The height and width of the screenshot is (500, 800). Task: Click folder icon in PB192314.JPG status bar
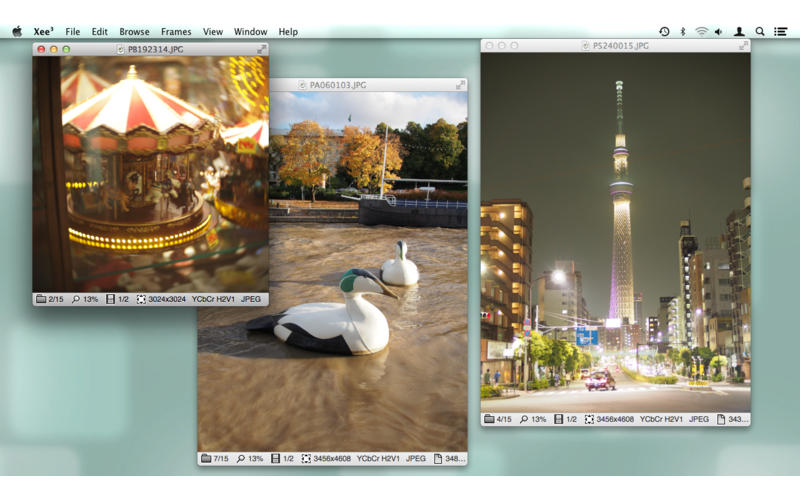(x=42, y=299)
